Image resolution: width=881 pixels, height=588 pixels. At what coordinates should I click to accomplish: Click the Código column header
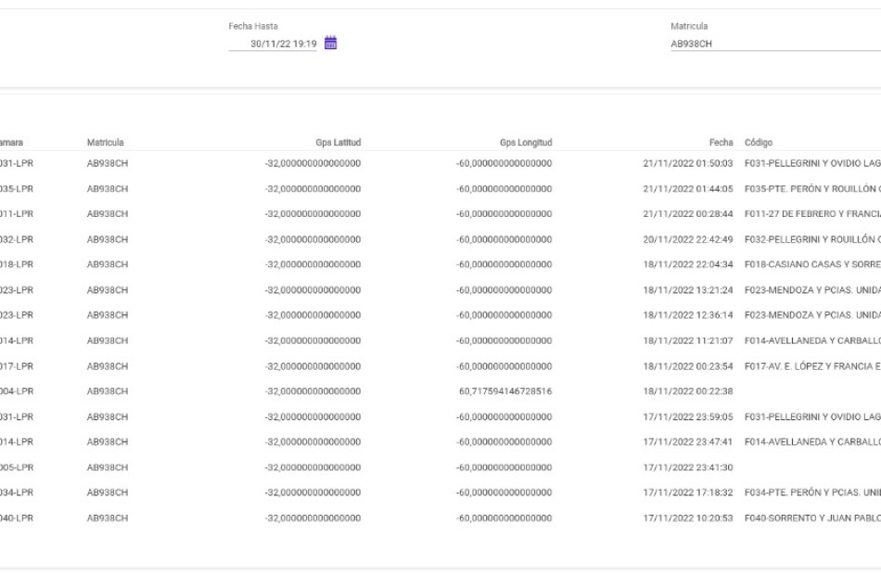[758, 143]
